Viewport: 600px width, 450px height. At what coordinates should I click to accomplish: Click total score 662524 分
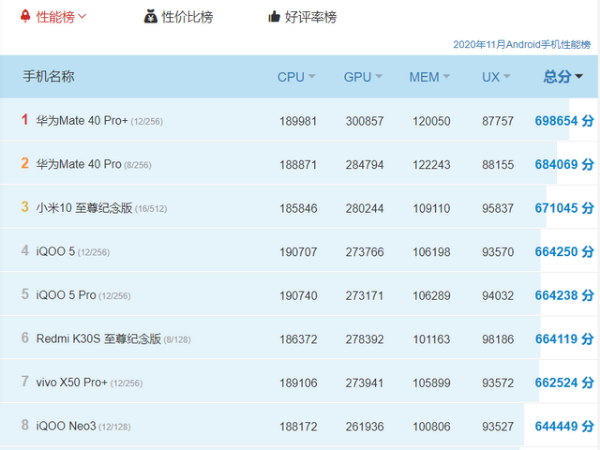tap(564, 383)
